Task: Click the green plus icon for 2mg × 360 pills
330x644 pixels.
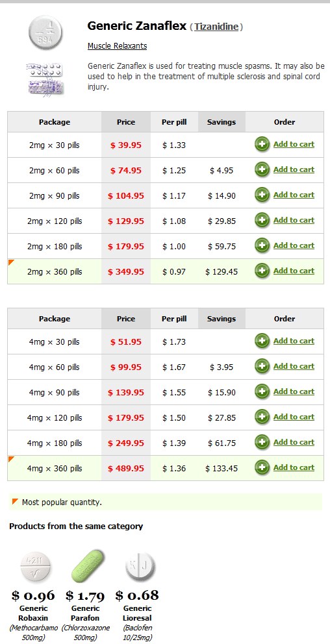Action: point(262,271)
